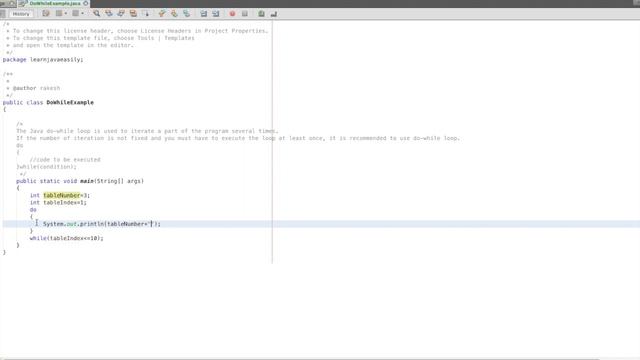Click the '}while(condition);' comment line
The height and width of the screenshot is (360, 640).
pos(46,167)
